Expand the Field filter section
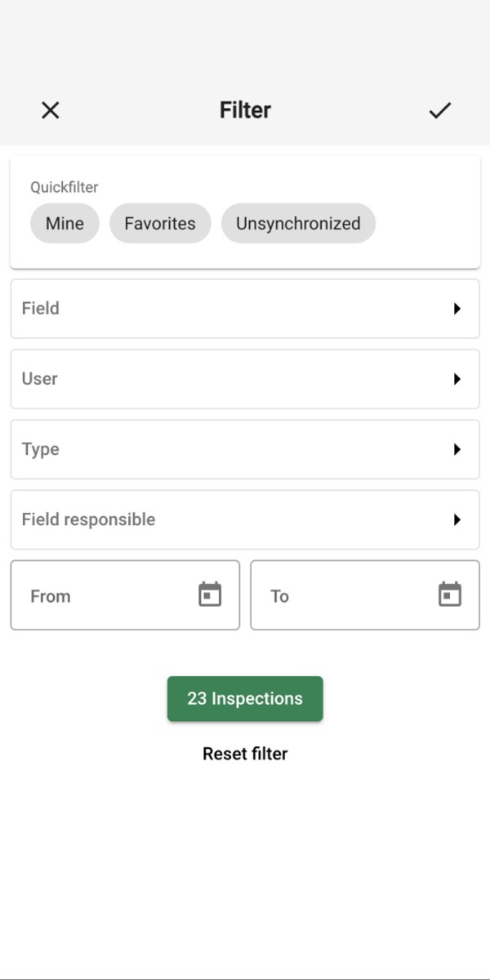Screen dimensions: 490x980 (245, 308)
